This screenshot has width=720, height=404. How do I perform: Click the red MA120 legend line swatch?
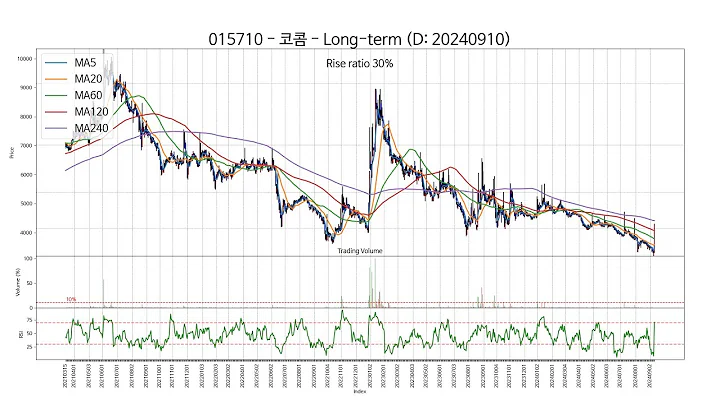tap(56, 112)
